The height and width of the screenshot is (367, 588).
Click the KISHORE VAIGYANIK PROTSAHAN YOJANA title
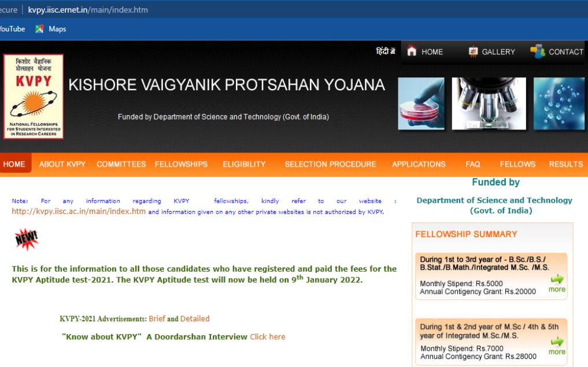[x=227, y=85]
